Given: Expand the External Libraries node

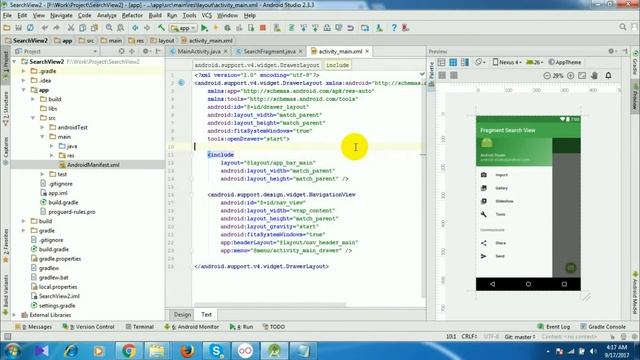Looking at the screenshot, I should (x=15, y=315).
